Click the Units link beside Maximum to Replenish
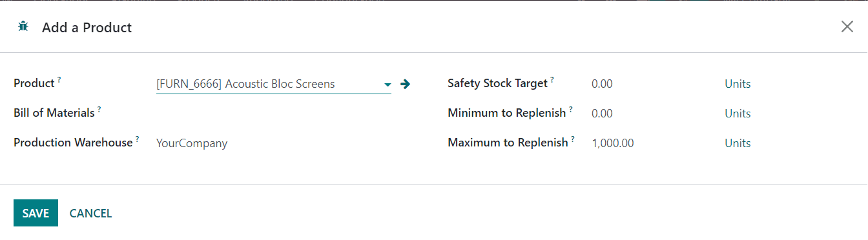Image resolution: width=868 pixels, height=240 pixels. tap(738, 143)
